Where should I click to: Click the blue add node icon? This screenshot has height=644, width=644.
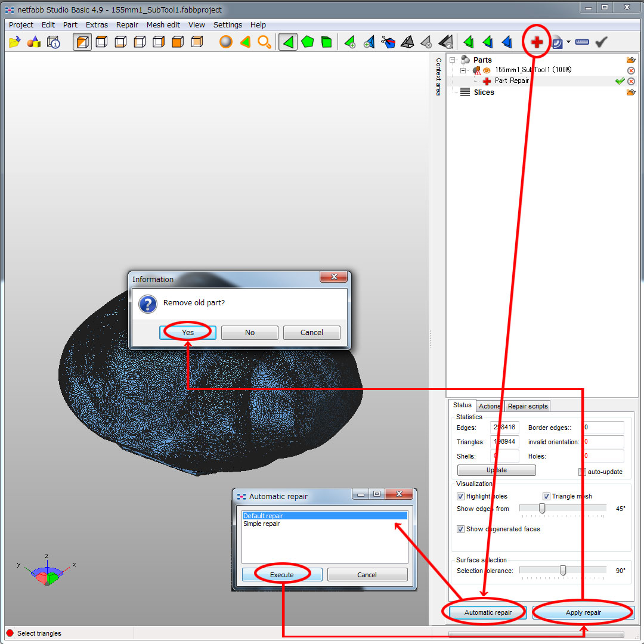pyautogui.click(x=369, y=42)
